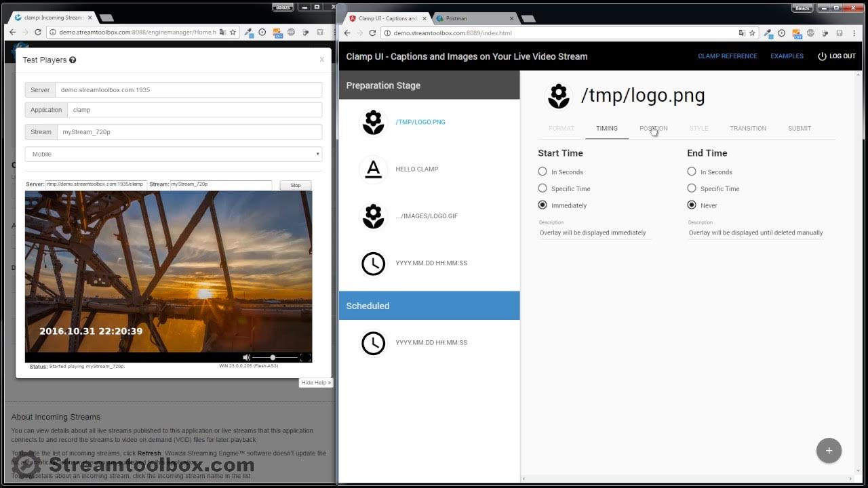The image size is (868, 488).
Task: Open Chrome's three-dot menu on the right window
Action: [854, 33]
